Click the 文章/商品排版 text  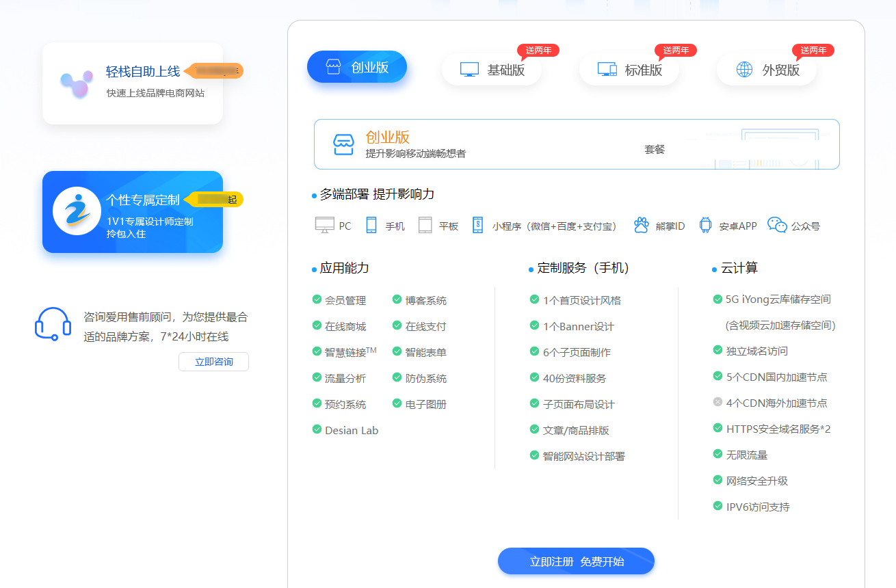(576, 430)
